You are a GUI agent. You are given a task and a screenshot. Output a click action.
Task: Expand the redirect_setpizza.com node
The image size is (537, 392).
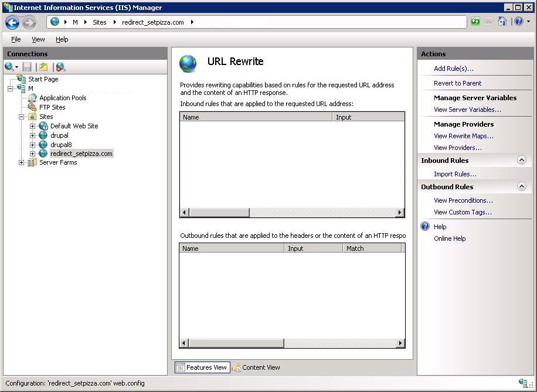32,154
